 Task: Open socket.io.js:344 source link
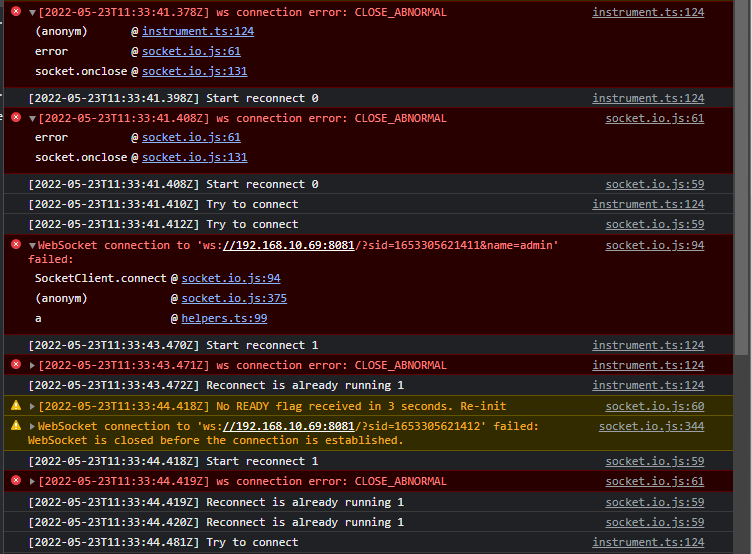(x=651, y=426)
